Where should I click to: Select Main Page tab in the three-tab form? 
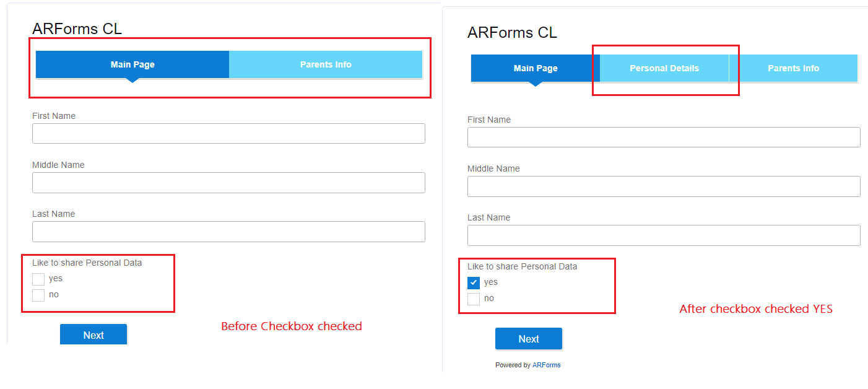pos(536,68)
